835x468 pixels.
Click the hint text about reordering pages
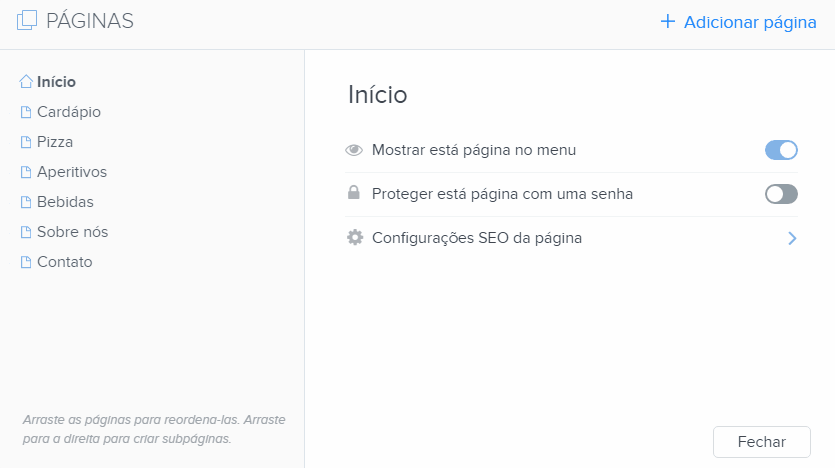coord(154,429)
